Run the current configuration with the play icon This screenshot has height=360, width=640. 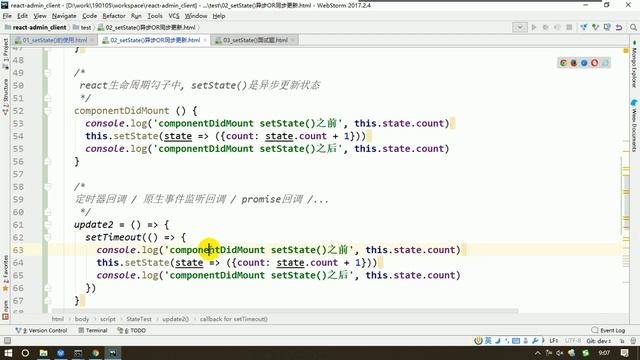tap(534, 27)
